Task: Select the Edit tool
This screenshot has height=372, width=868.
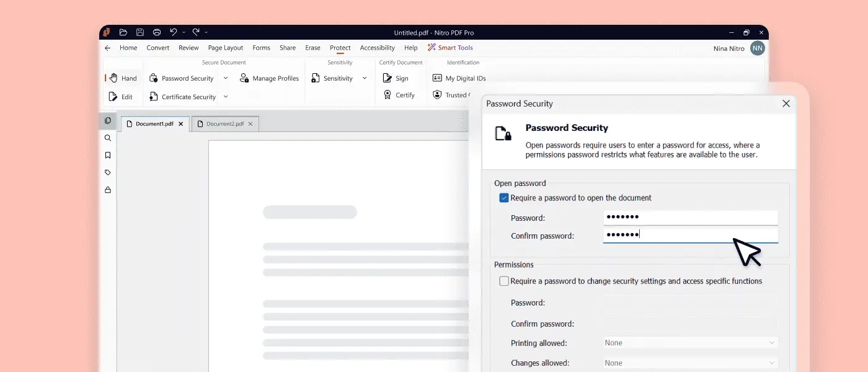Action: [x=121, y=97]
